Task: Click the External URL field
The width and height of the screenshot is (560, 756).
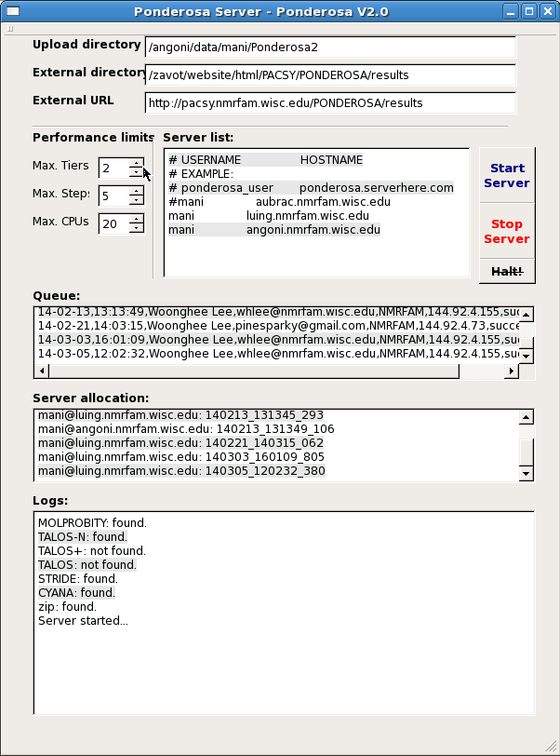Action: click(x=330, y=103)
